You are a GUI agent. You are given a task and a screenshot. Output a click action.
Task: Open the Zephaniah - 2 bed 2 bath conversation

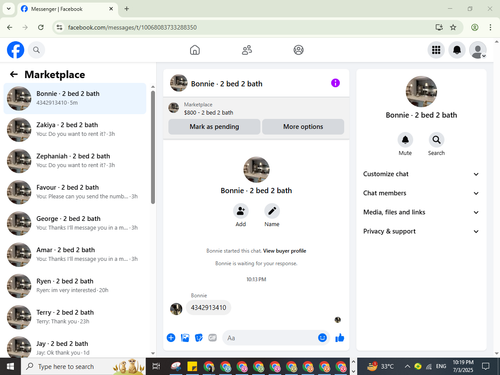point(75,161)
